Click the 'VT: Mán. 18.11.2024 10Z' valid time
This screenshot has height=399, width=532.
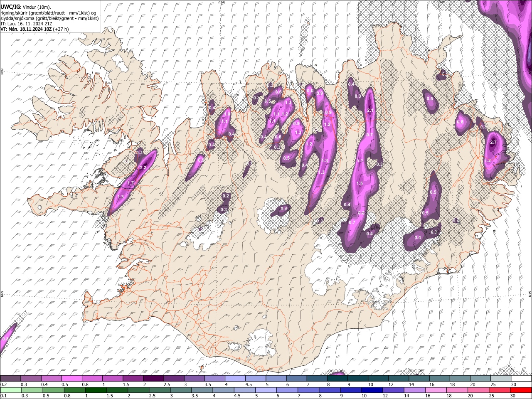click(x=26, y=29)
